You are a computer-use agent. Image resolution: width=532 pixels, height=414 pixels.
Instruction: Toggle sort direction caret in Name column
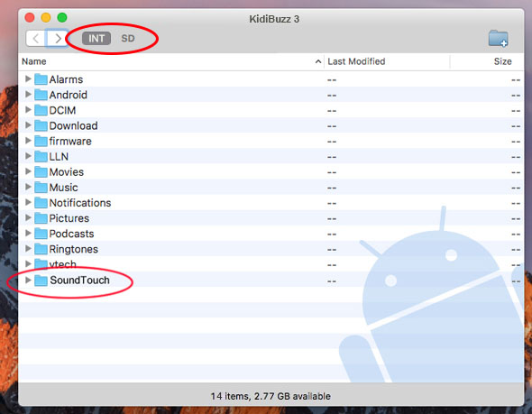tap(318, 61)
